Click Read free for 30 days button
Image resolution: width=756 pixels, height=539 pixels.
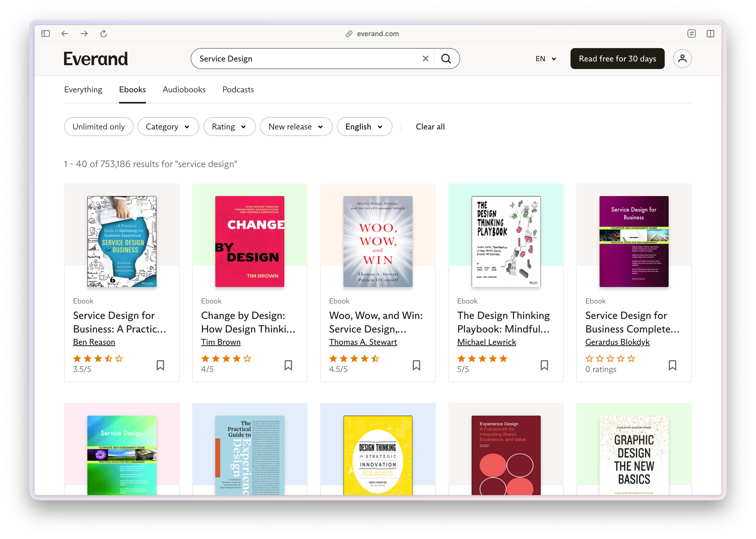(x=617, y=59)
